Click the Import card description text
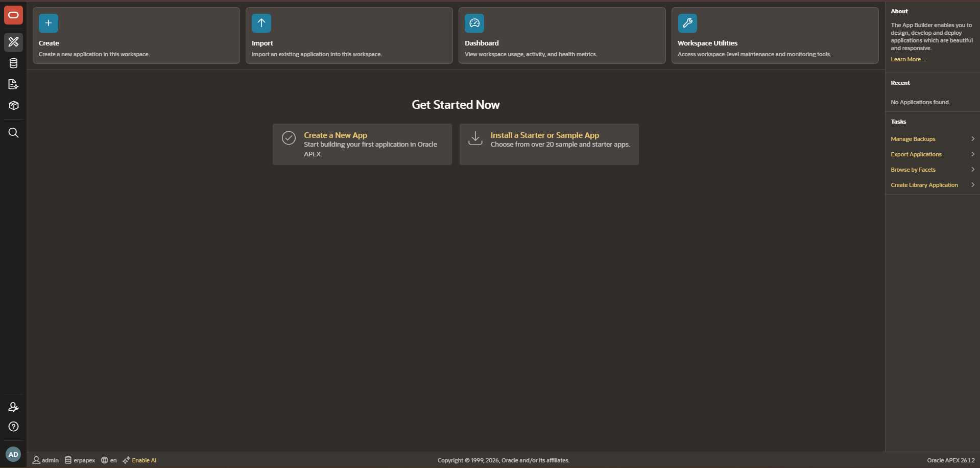This screenshot has width=980, height=468. 317,54
